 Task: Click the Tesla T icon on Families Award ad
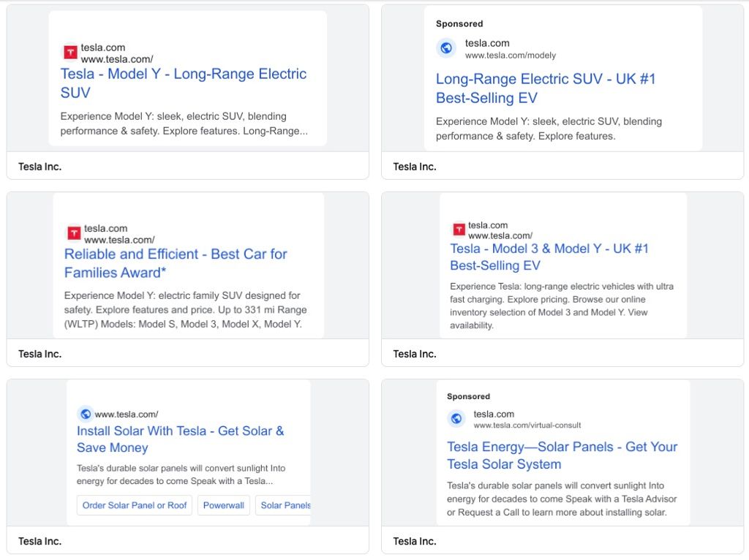(73, 232)
